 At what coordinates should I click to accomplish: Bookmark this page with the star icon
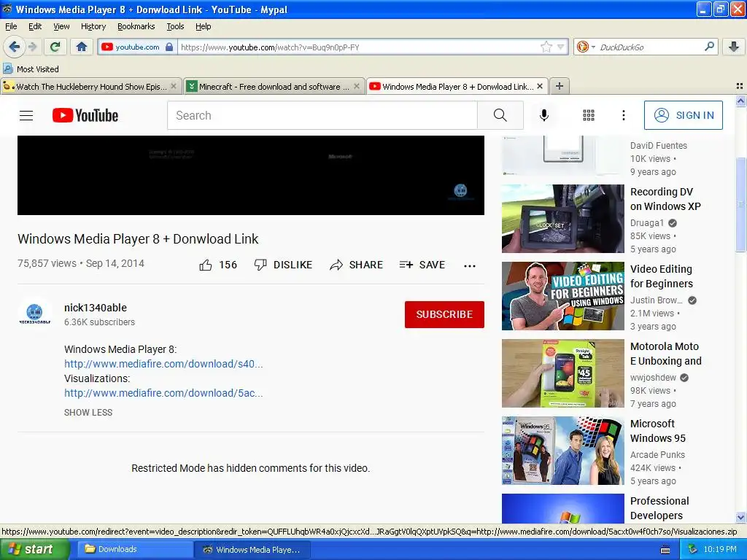pyautogui.click(x=546, y=47)
